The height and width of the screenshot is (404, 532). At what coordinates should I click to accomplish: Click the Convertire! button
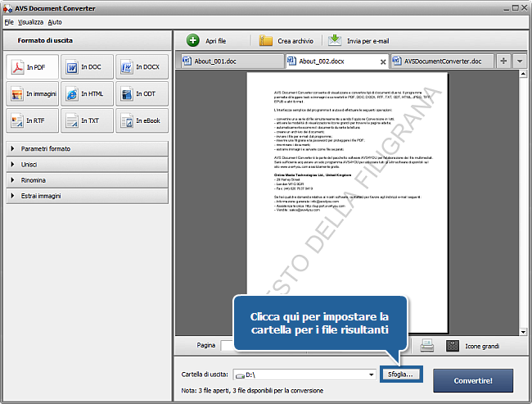(473, 380)
